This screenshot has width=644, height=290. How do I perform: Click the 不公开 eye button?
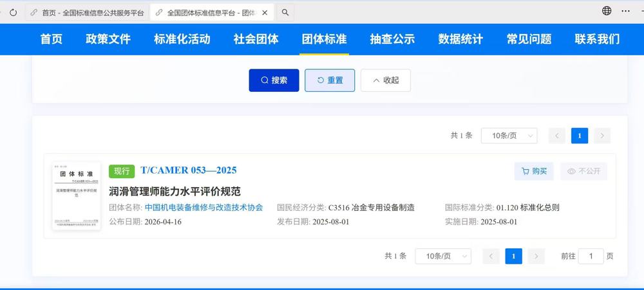click(583, 171)
